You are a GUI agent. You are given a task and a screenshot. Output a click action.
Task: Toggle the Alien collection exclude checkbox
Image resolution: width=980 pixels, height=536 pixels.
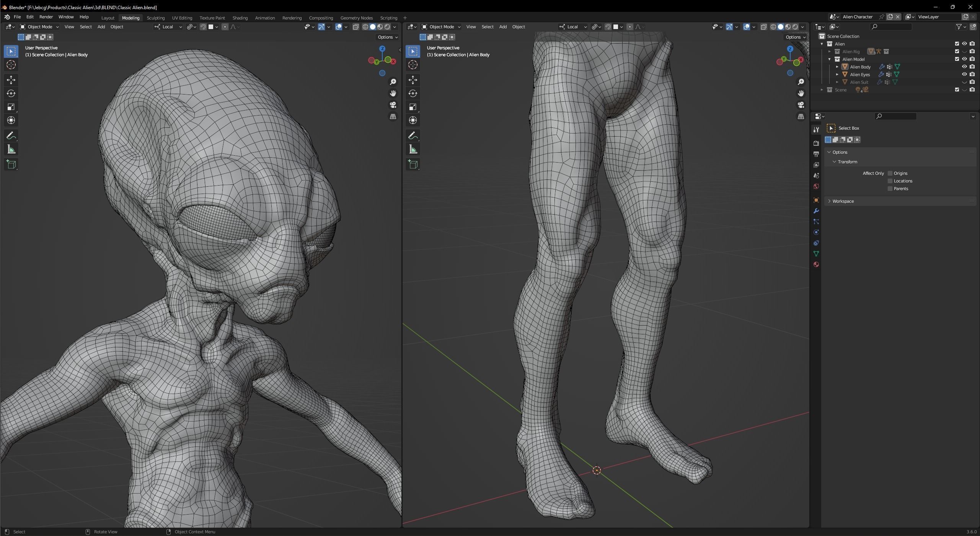pos(957,44)
